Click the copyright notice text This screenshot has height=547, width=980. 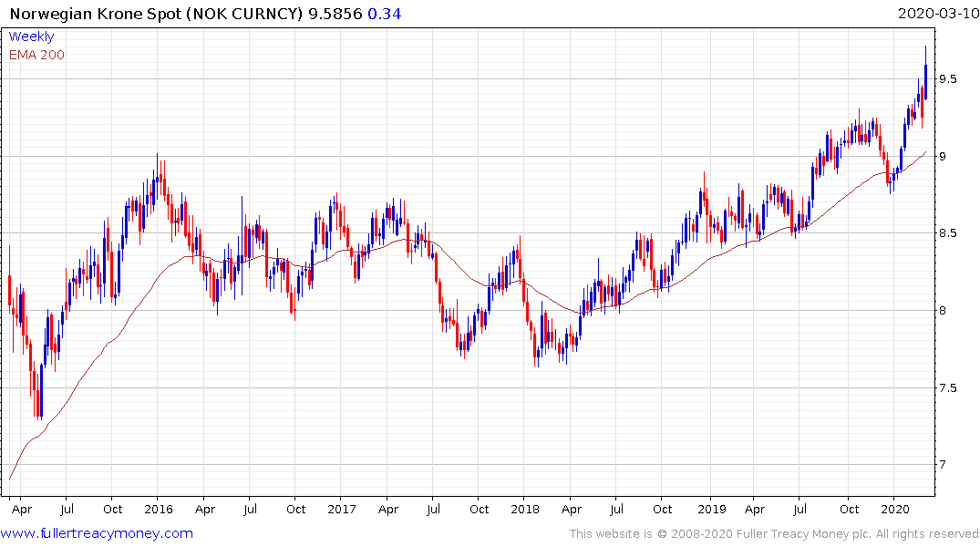pos(774,534)
